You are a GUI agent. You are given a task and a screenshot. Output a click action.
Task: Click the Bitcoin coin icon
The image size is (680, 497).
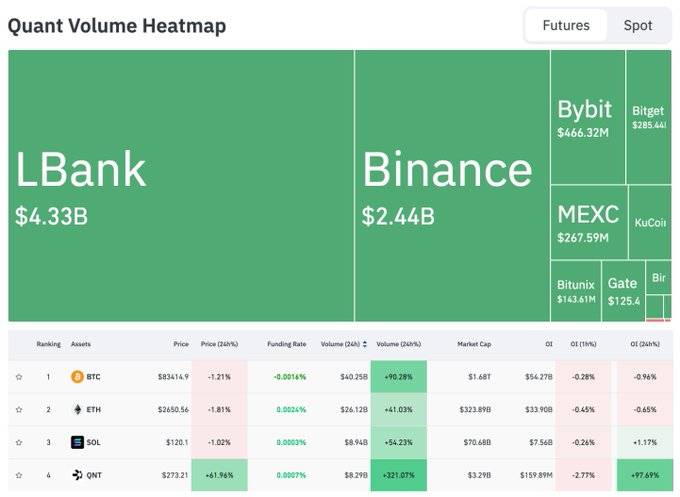tap(77, 377)
